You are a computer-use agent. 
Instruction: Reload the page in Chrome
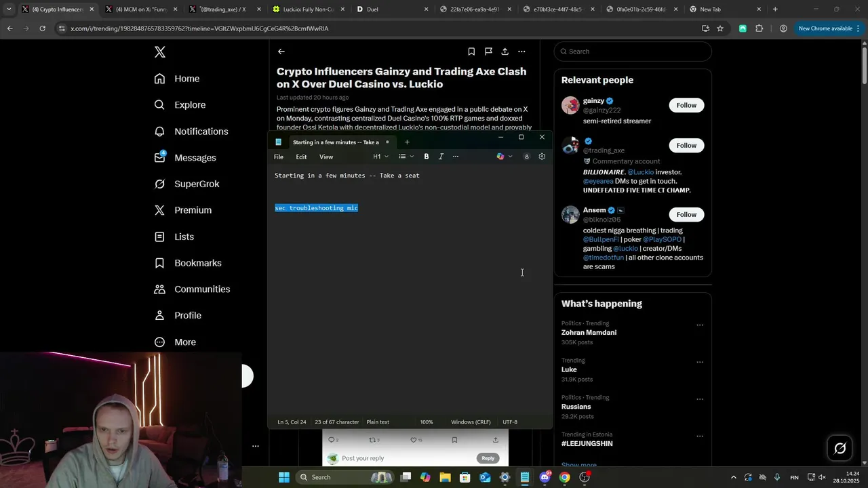[42, 28]
